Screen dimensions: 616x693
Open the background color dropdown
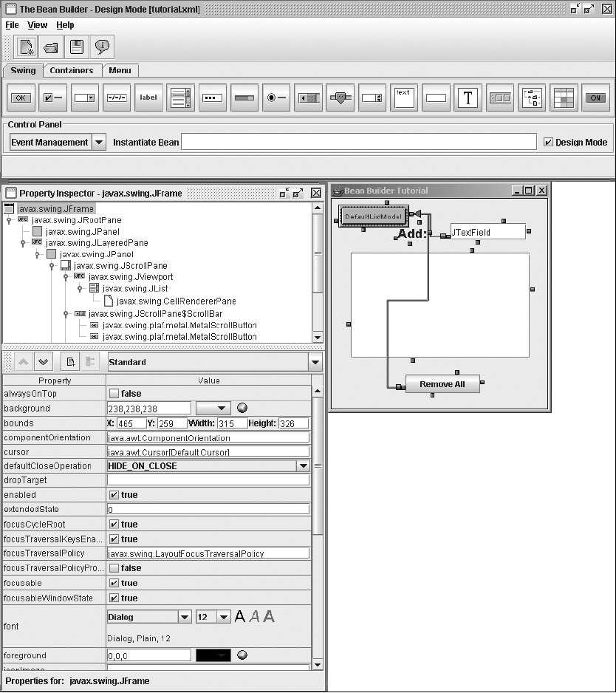pyautogui.click(x=213, y=409)
